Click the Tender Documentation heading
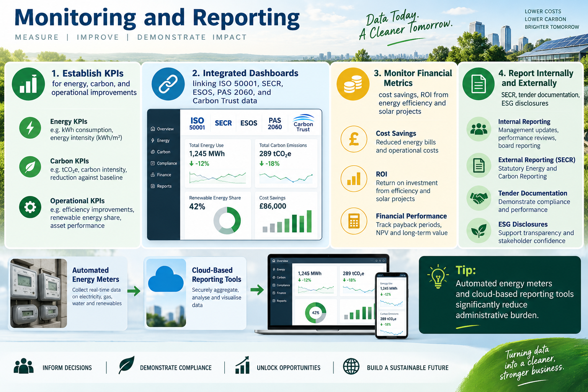 click(x=533, y=193)
